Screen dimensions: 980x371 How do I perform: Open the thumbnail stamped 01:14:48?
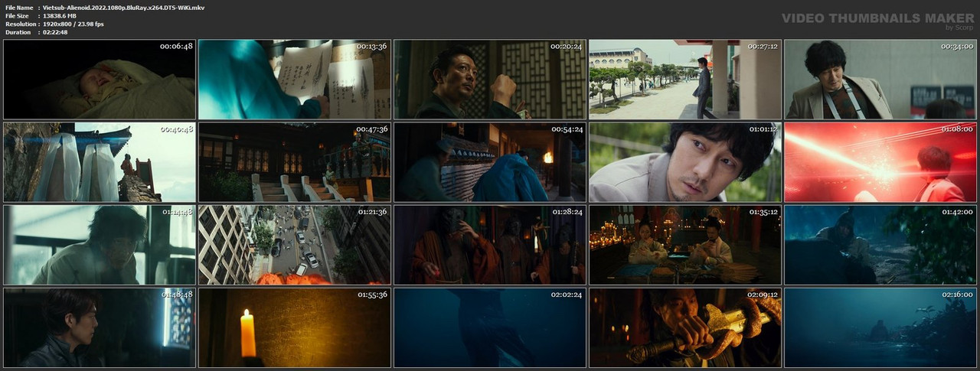(x=100, y=245)
